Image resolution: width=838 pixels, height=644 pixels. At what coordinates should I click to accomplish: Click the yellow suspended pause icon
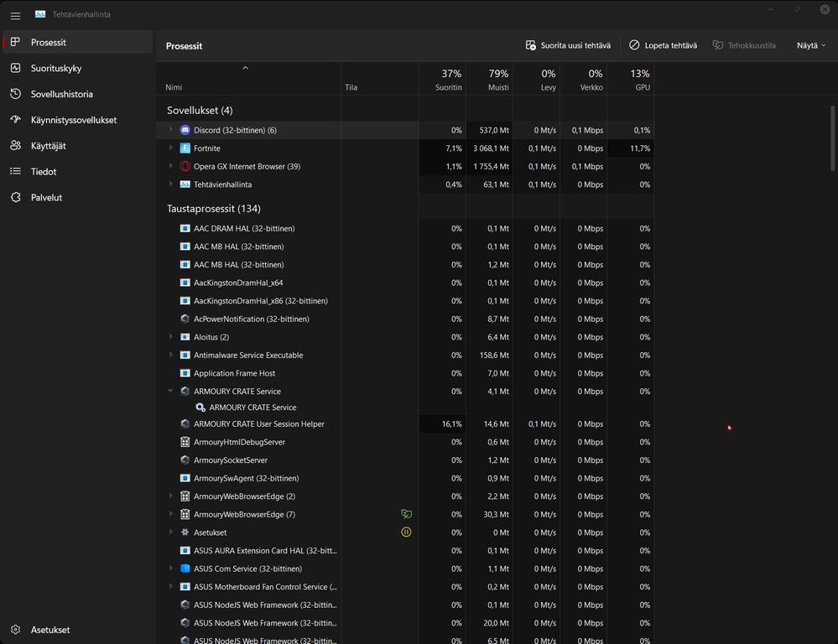[x=406, y=532]
